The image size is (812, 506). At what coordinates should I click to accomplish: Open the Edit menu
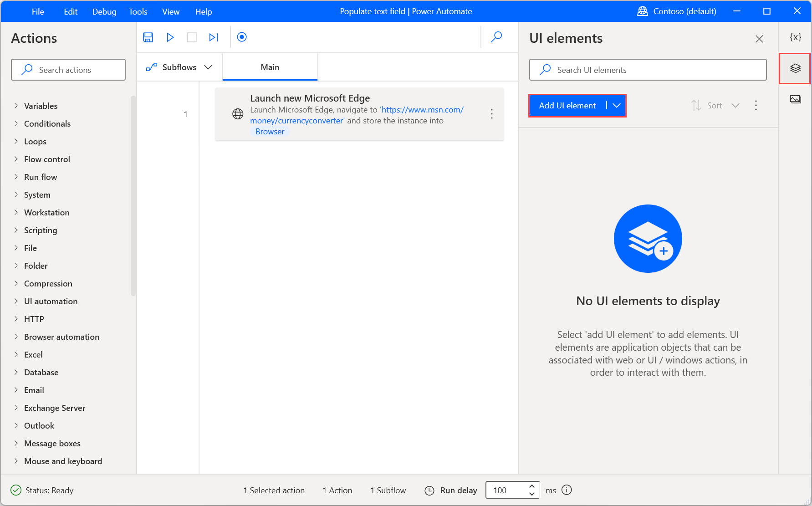pyautogui.click(x=71, y=11)
